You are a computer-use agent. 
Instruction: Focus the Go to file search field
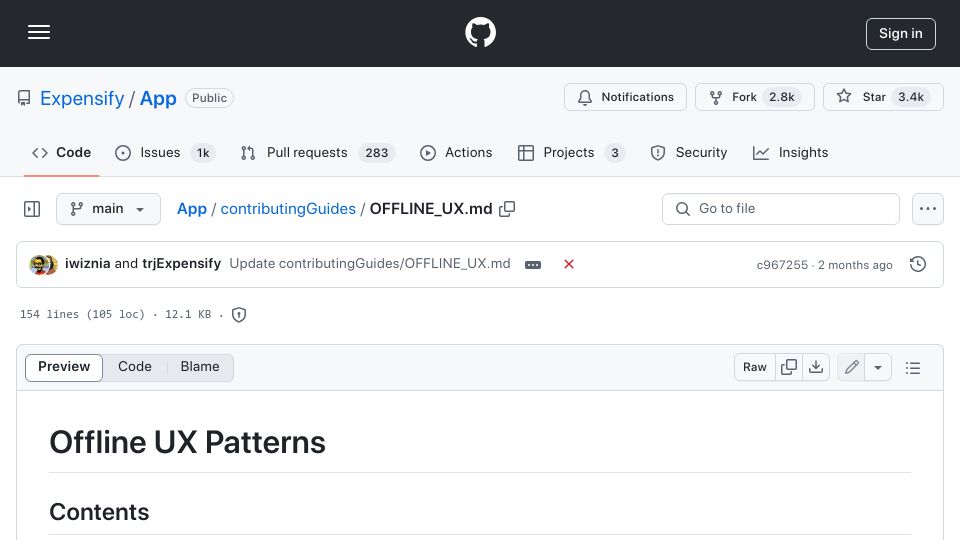[781, 209]
